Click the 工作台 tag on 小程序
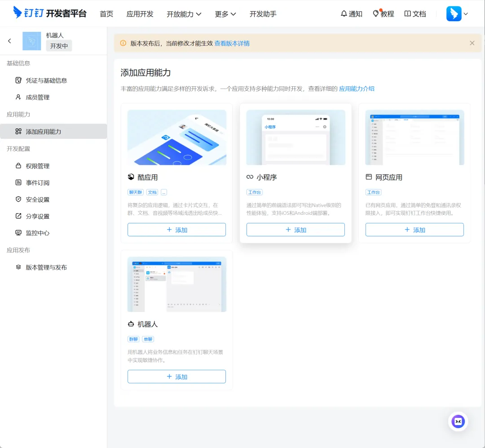The image size is (485, 448). tap(254, 192)
